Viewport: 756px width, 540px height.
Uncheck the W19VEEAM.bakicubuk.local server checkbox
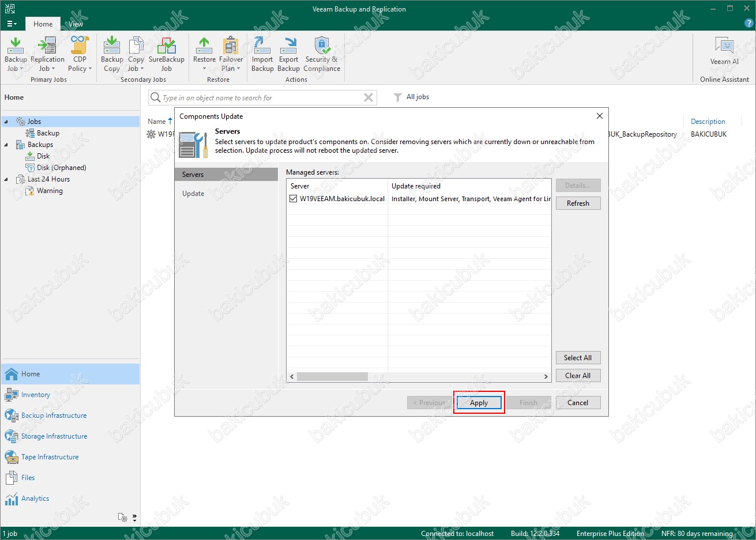click(x=294, y=199)
